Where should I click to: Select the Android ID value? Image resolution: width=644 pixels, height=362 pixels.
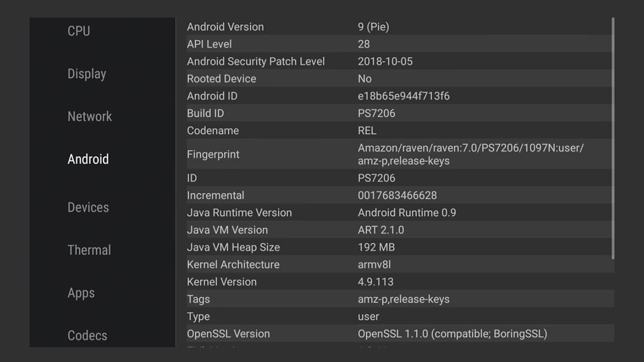coord(404,96)
